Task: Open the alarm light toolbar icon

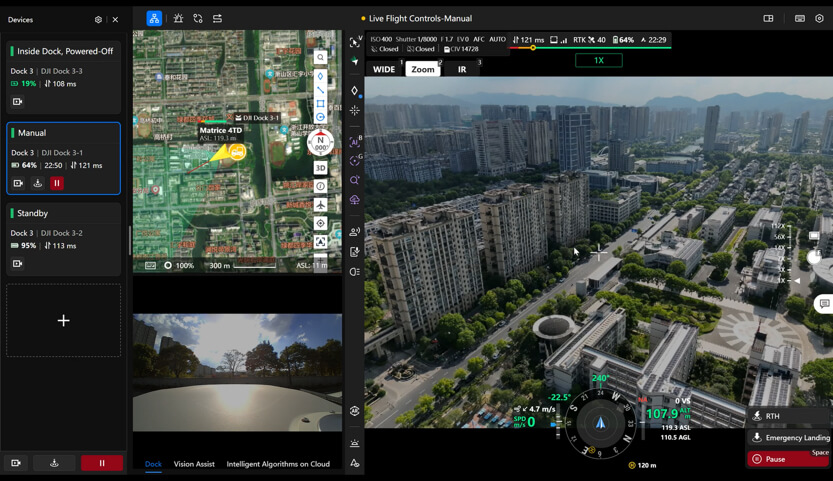Action: (x=178, y=19)
